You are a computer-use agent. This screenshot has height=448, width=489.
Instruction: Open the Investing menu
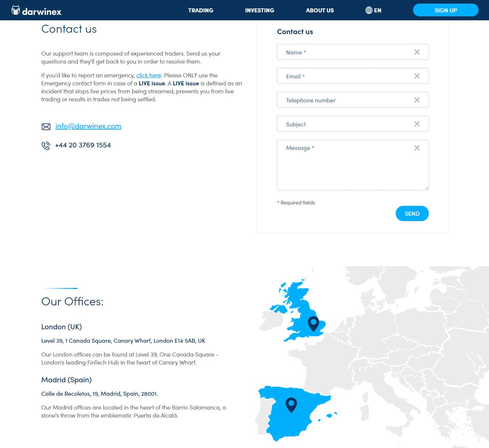point(259,10)
